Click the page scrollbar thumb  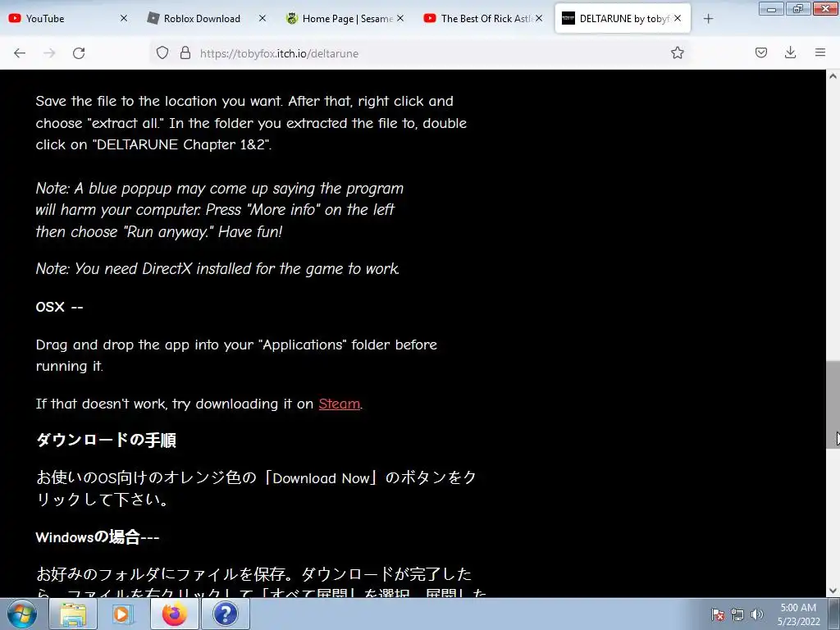coord(833,404)
